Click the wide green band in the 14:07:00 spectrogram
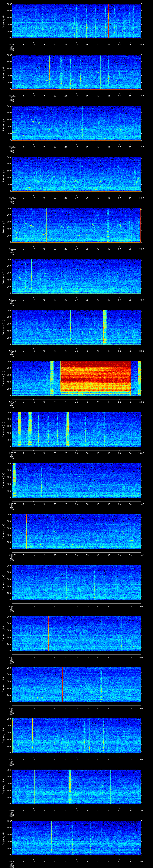 click(x=105, y=327)
